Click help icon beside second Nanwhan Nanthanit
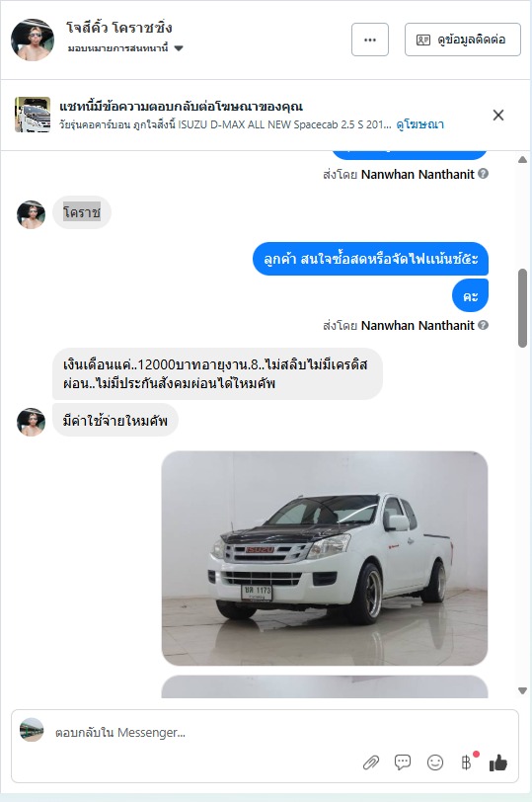The width and height of the screenshot is (532, 802). pos(483,325)
